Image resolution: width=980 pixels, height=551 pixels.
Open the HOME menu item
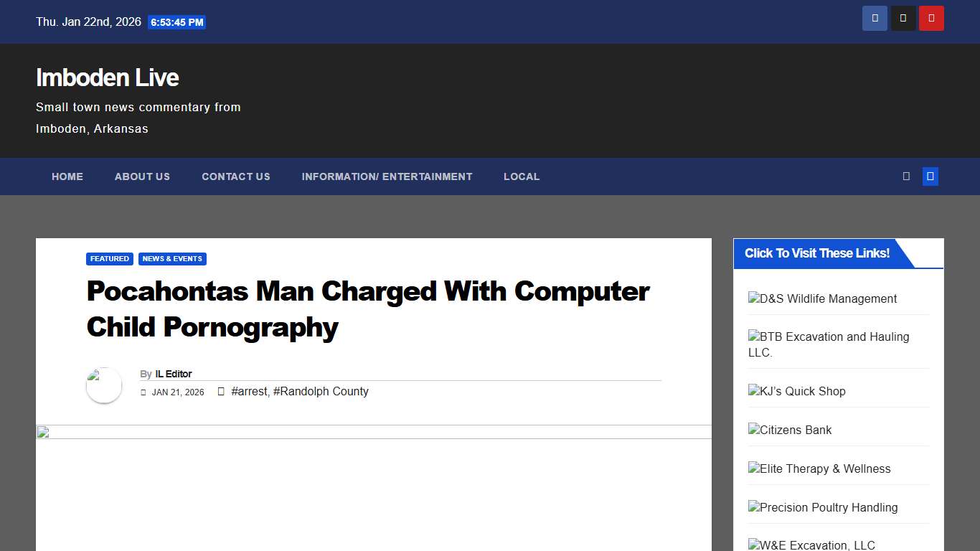pos(67,176)
